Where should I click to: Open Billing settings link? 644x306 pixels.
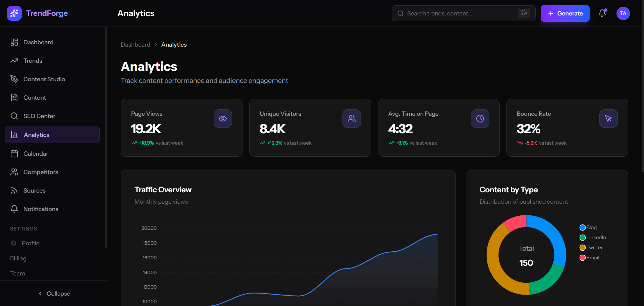tap(18, 258)
